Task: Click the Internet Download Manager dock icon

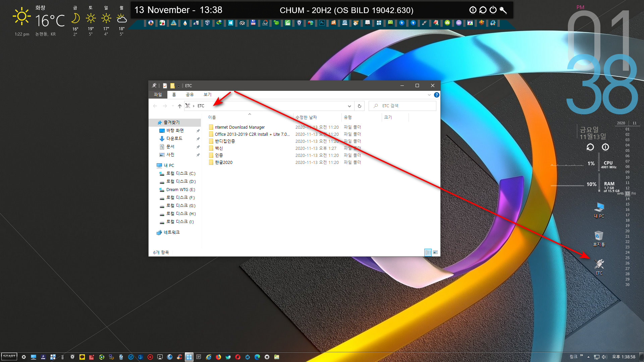Action: [219, 23]
